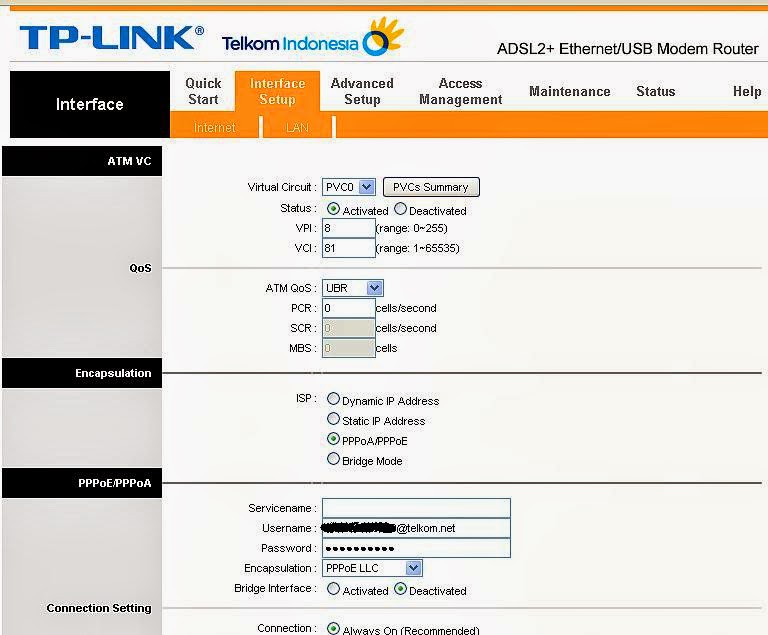Click the PVCs Summary button

click(431, 187)
